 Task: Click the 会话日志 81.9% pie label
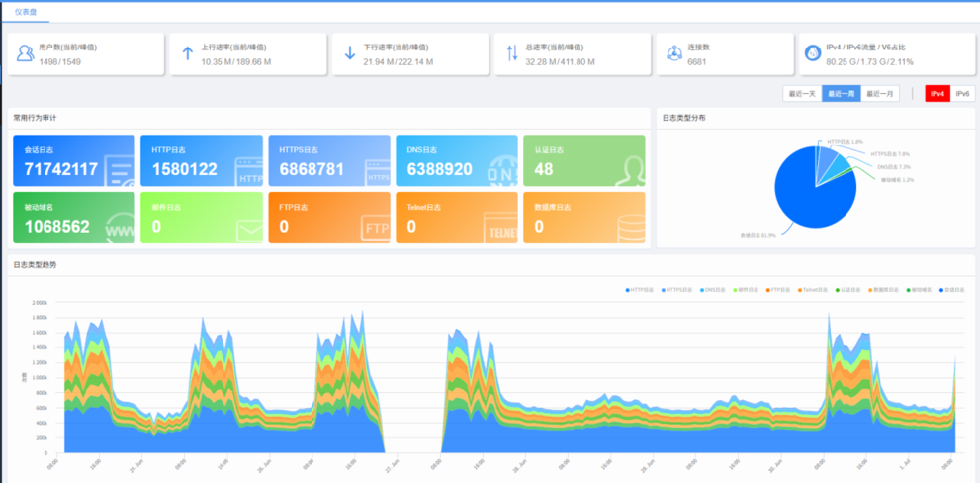click(x=758, y=236)
